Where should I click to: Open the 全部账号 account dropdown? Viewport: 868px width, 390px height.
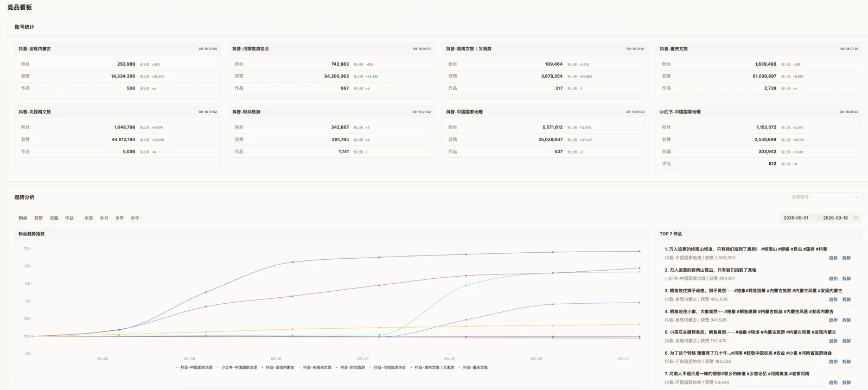825,197
